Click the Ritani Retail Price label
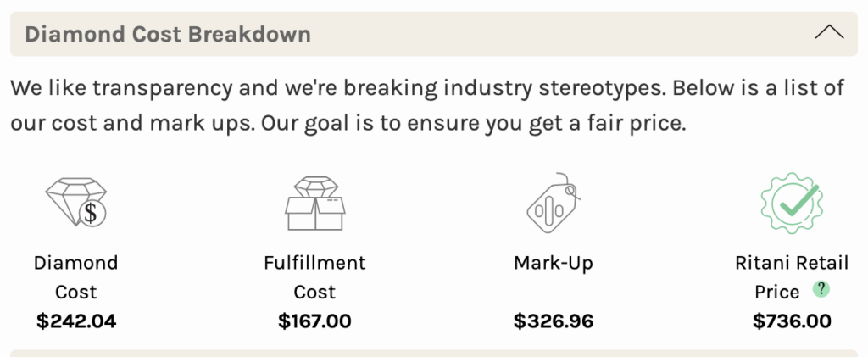The height and width of the screenshot is (357, 868). click(792, 276)
